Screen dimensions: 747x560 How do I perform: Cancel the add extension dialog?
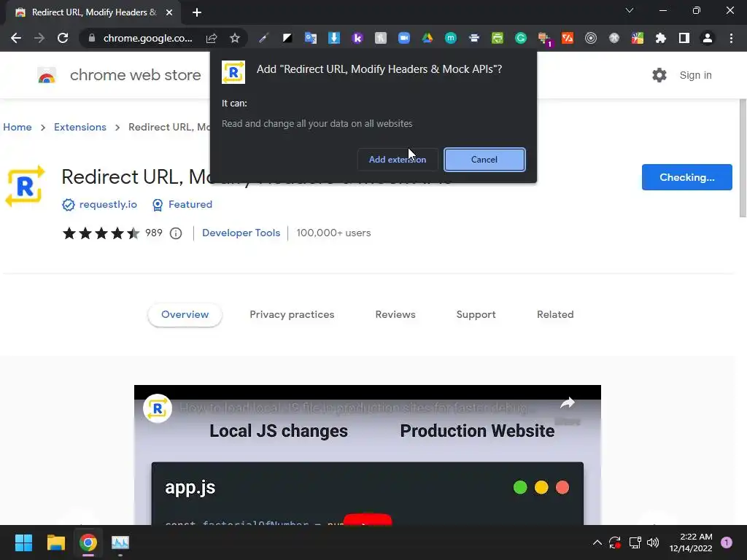(484, 160)
